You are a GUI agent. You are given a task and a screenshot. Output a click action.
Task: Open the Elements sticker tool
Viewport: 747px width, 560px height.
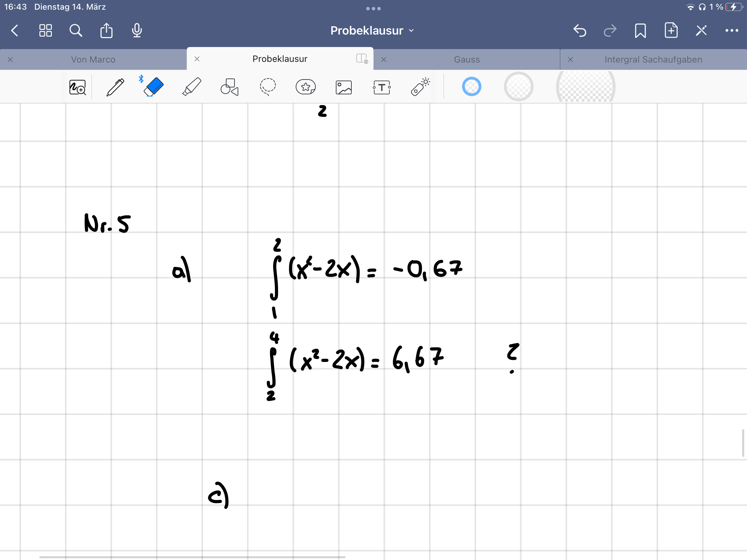[x=306, y=87]
